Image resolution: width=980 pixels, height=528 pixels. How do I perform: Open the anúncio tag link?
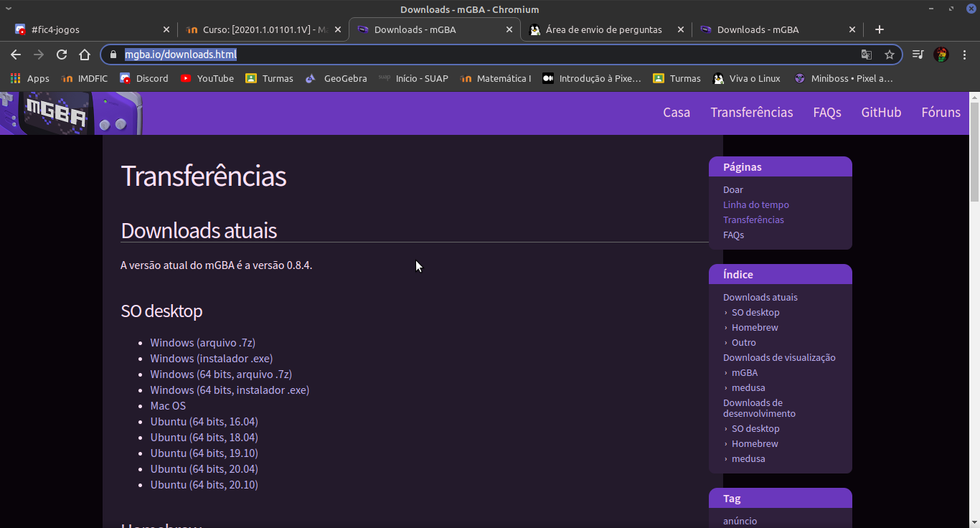pos(740,522)
